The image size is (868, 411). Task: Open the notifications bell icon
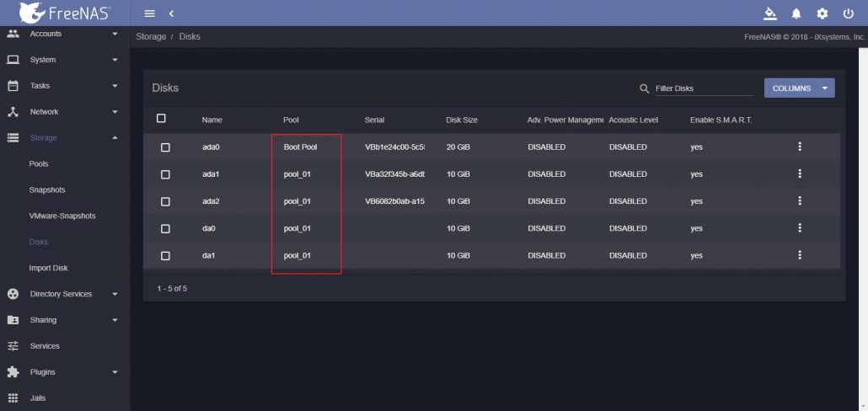tap(796, 13)
